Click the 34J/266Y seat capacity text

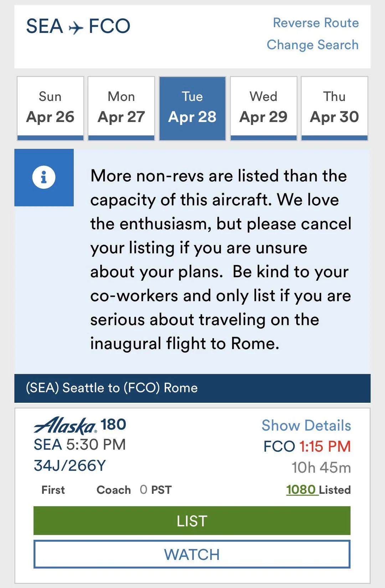pyautogui.click(x=70, y=466)
